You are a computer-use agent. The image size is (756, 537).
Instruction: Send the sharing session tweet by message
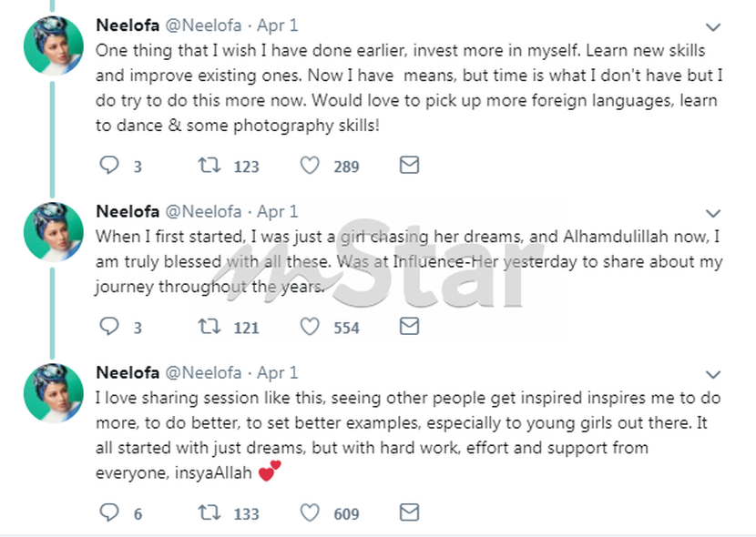tap(410, 513)
